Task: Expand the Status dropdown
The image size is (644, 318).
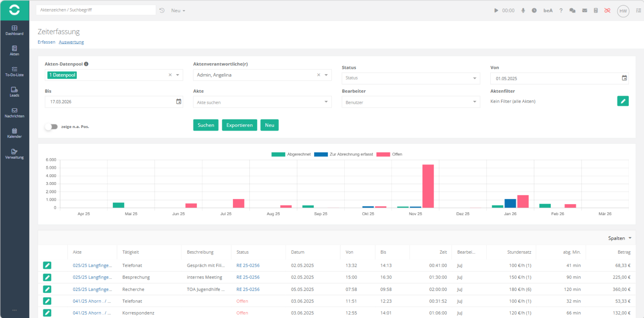Action: click(410, 78)
